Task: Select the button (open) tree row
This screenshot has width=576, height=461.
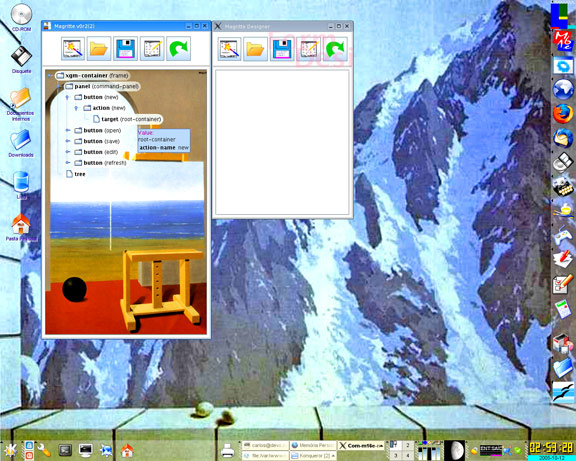Action: (98, 130)
